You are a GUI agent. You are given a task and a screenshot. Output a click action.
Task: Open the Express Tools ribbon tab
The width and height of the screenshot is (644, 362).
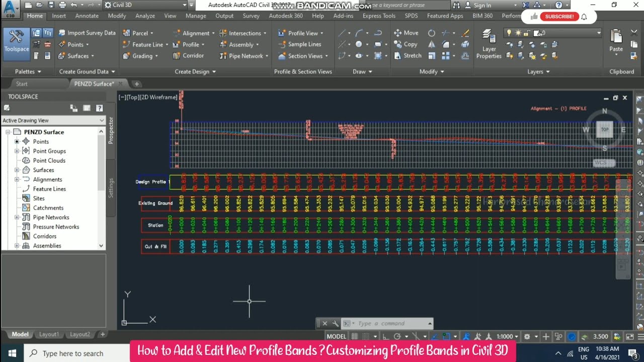[379, 16]
